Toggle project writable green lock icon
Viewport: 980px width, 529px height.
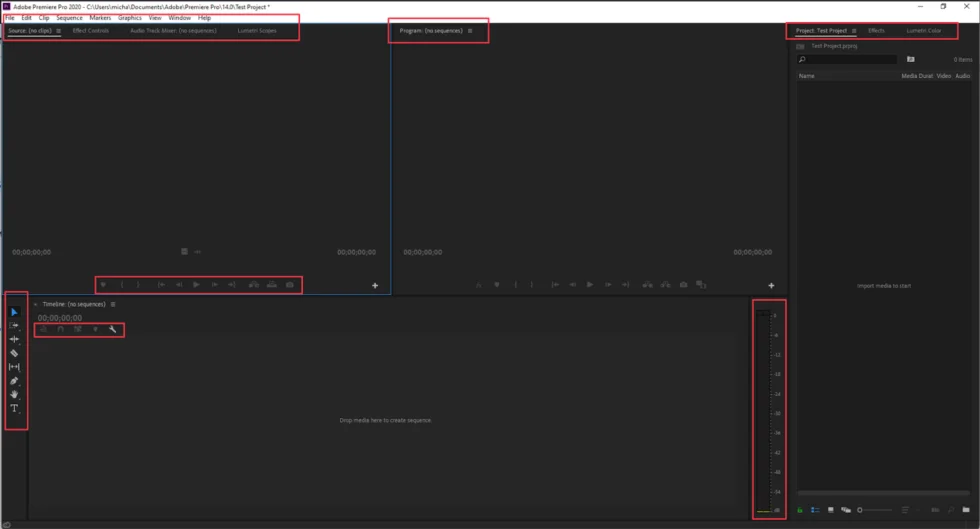coord(800,510)
